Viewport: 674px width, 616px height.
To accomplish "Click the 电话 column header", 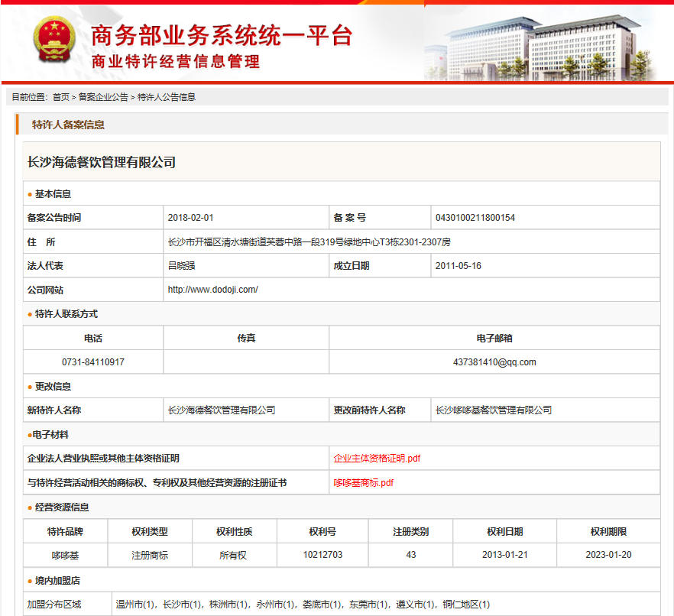I will 93,339.
